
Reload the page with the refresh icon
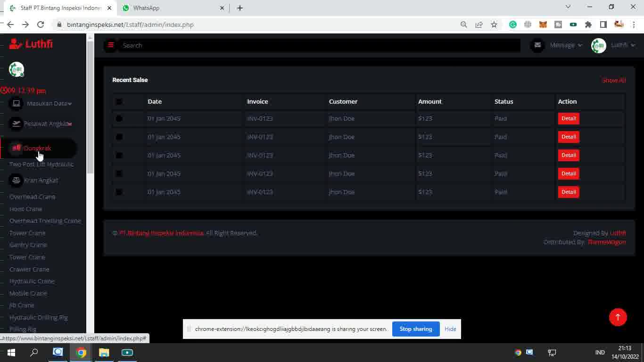(x=41, y=25)
